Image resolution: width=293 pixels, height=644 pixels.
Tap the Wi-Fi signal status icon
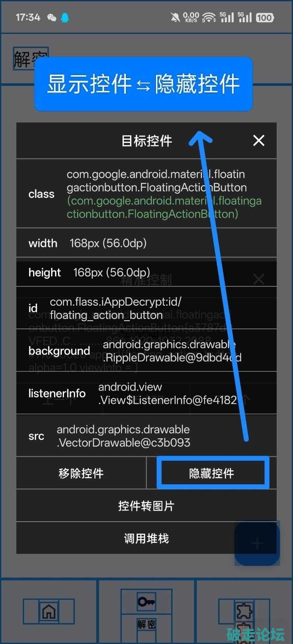coord(209,18)
